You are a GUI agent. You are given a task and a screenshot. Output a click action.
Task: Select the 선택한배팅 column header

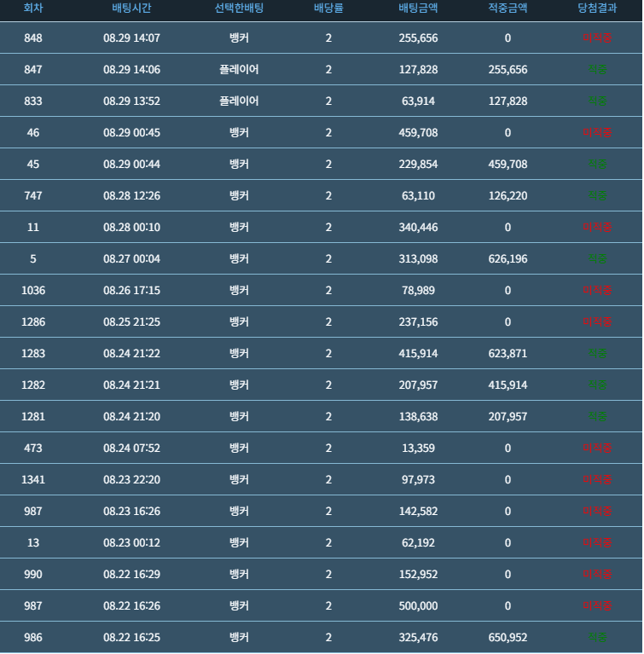(239, 8)
